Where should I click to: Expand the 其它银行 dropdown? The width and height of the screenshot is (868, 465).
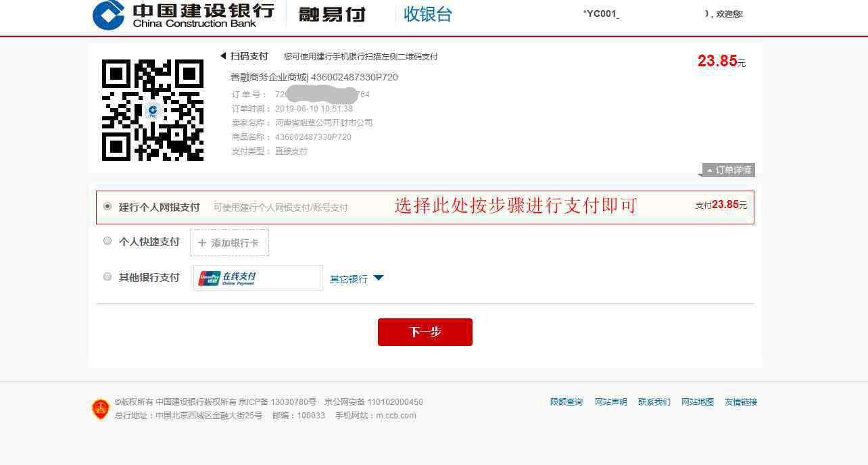356,278
